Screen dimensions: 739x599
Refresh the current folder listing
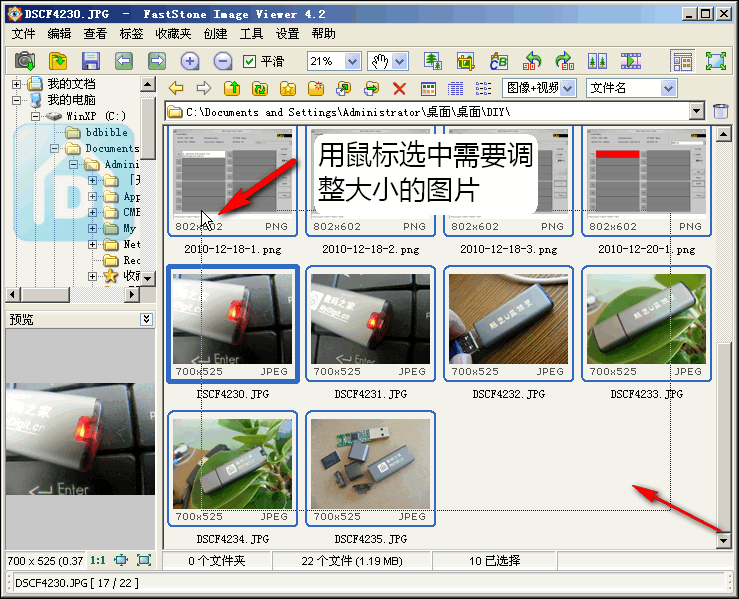click(x=260, y=88)
